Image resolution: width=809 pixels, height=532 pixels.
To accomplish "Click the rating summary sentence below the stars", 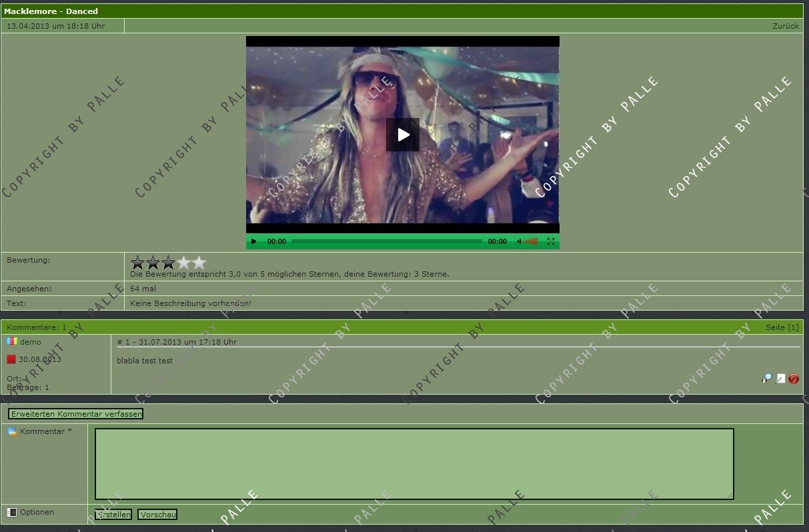I will (x=289, y=274).
